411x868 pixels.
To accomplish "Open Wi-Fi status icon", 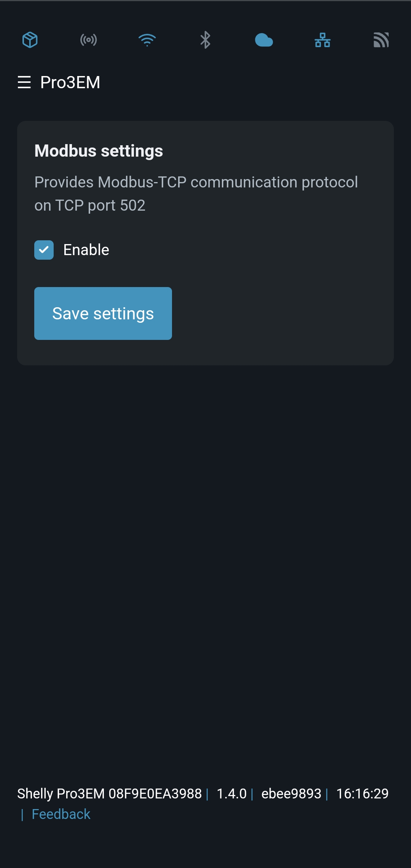I will pyautogui.click(x=147, y=40).
